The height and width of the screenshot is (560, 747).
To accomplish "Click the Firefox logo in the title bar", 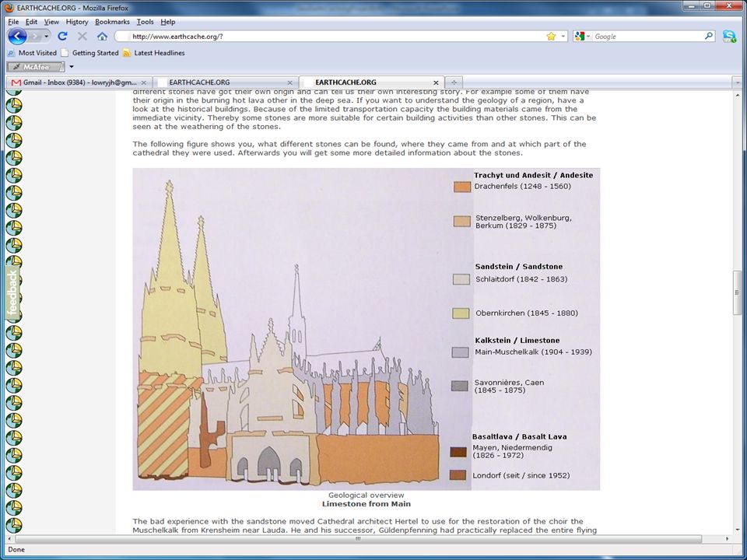I will [9, 8].
